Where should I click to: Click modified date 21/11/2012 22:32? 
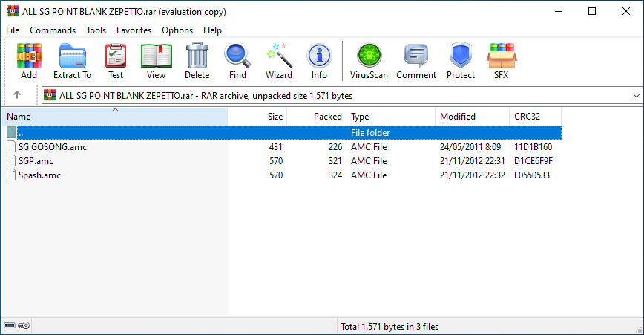473,175
